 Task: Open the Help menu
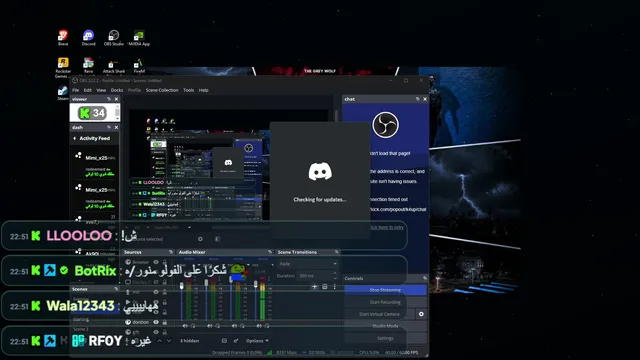tap(203, 90)
